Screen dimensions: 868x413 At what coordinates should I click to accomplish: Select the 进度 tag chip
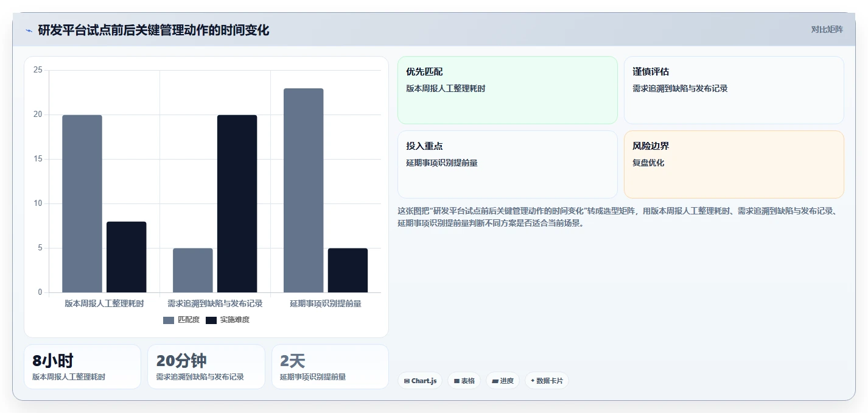click(x=503, y=381)
